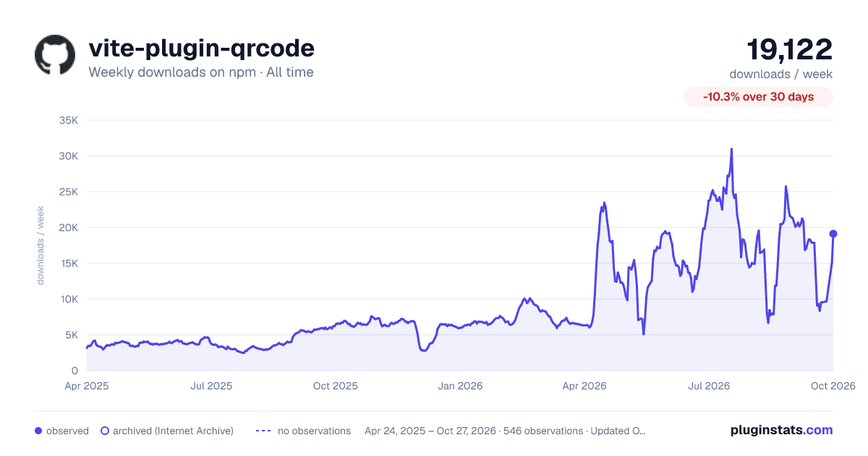868x456 pixels.
Task: Click the 10K y-axis label
Action: pos(68,299)
